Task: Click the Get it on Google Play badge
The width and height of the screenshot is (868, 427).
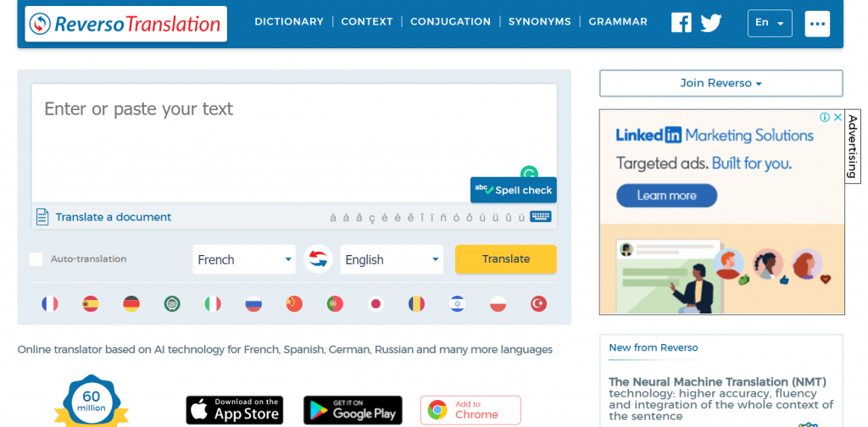Action: coord(353,410)
